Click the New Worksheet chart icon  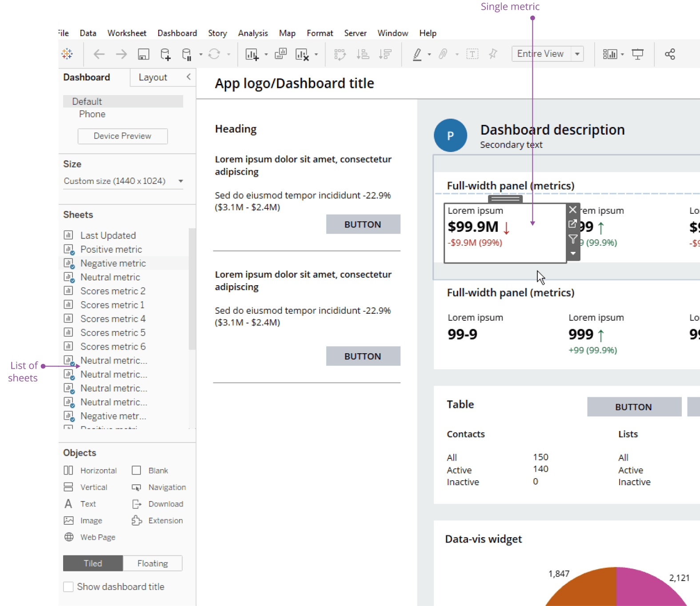[252, 54]
